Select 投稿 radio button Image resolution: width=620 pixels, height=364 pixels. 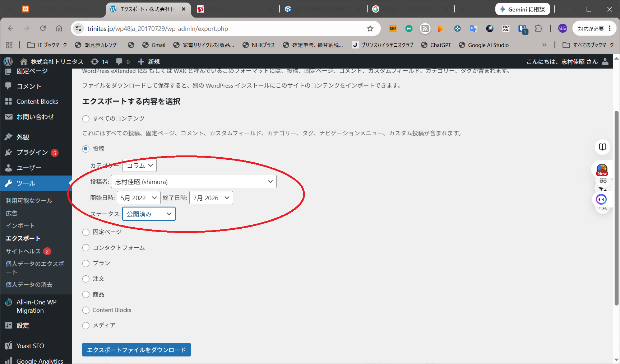pos(86,149)
